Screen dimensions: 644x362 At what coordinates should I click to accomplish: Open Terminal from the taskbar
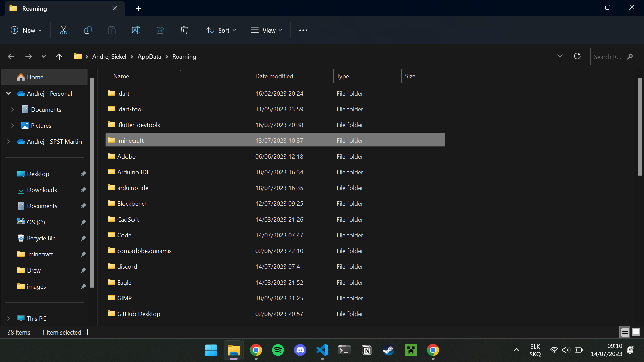(344, 350)
